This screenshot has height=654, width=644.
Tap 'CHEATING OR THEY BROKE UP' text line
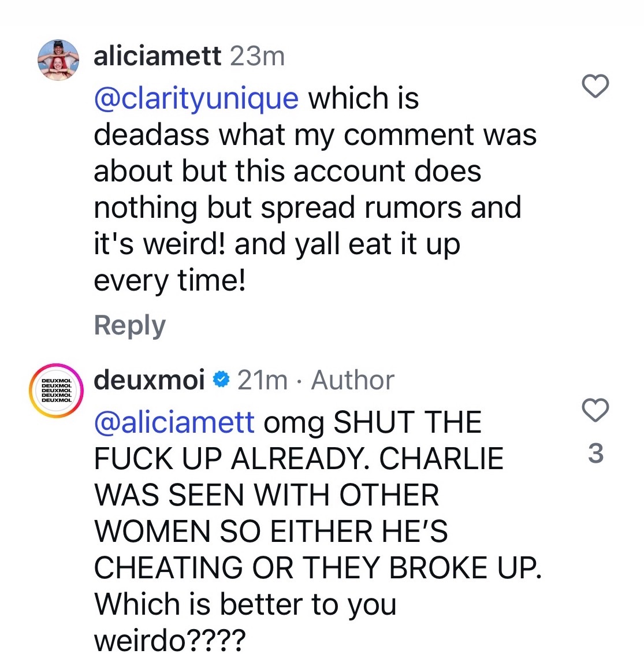pyautogui.click(x=318, y=568)
